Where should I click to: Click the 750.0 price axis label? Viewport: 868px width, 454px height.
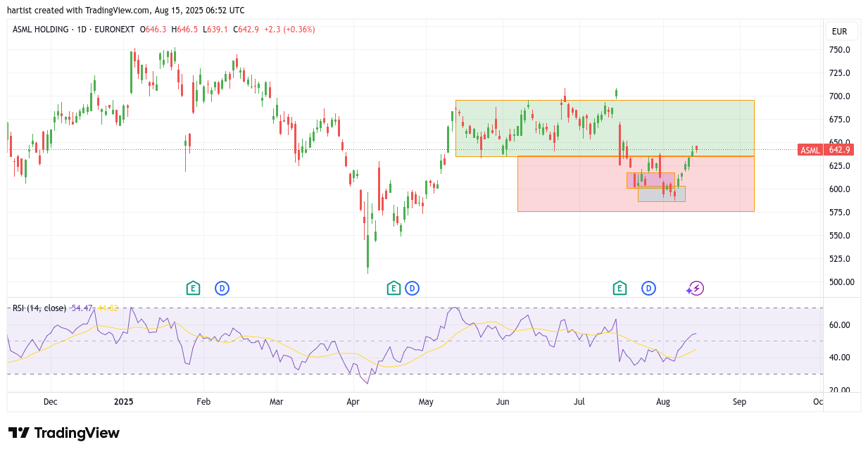[x=839, y=50]
